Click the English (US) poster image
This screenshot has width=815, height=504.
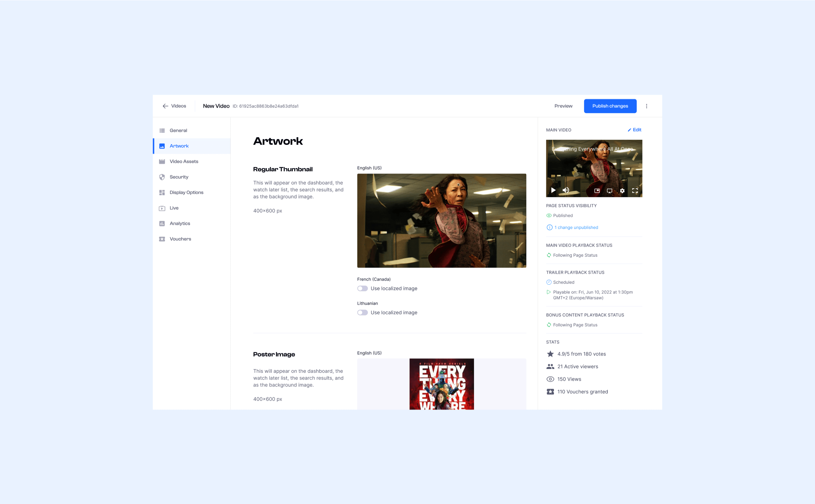[x=442, y=384]
